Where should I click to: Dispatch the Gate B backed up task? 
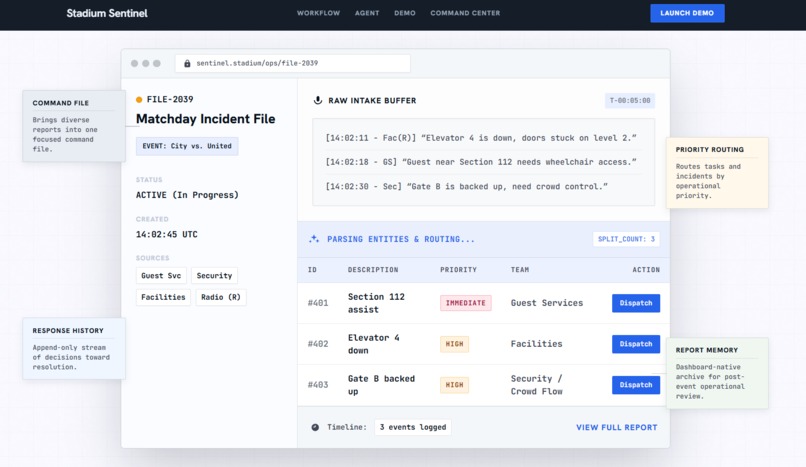point(636,385)
